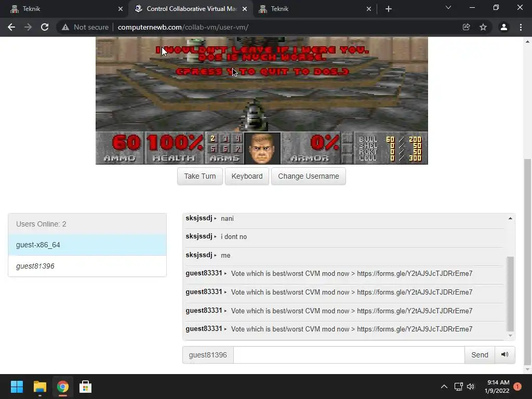Open the volume tray icon
This screenshot has width=532, height=399.
tap(471, 387)
